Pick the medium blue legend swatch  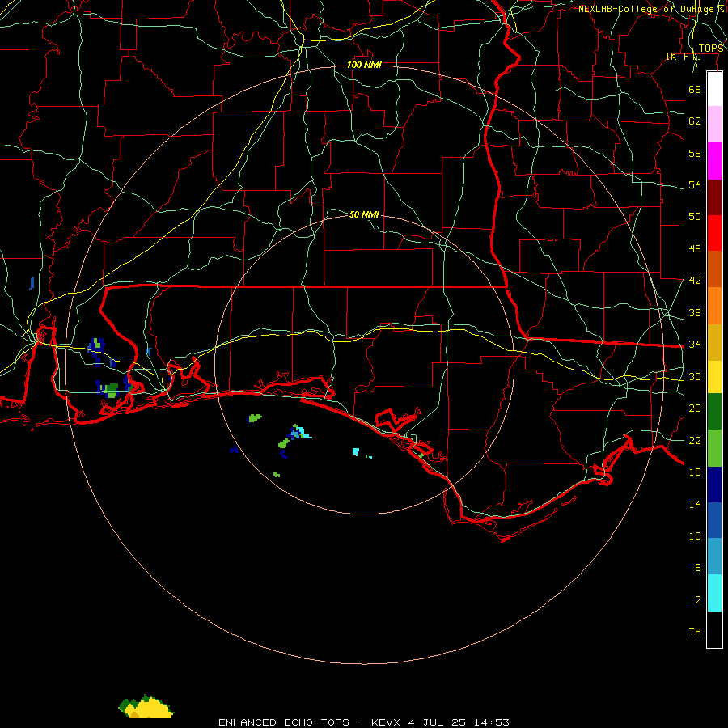pyautogui.click(x=714, y=520)
